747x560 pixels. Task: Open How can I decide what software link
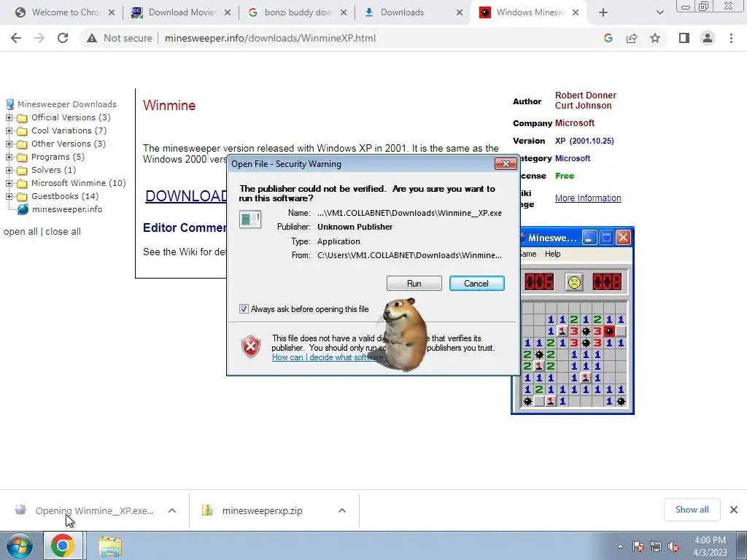click(328, 357)
